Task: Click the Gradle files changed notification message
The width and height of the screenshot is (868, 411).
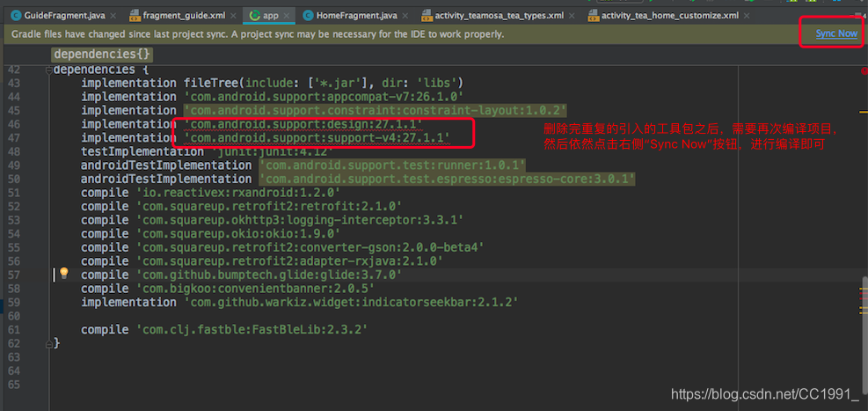Action: 258,33
